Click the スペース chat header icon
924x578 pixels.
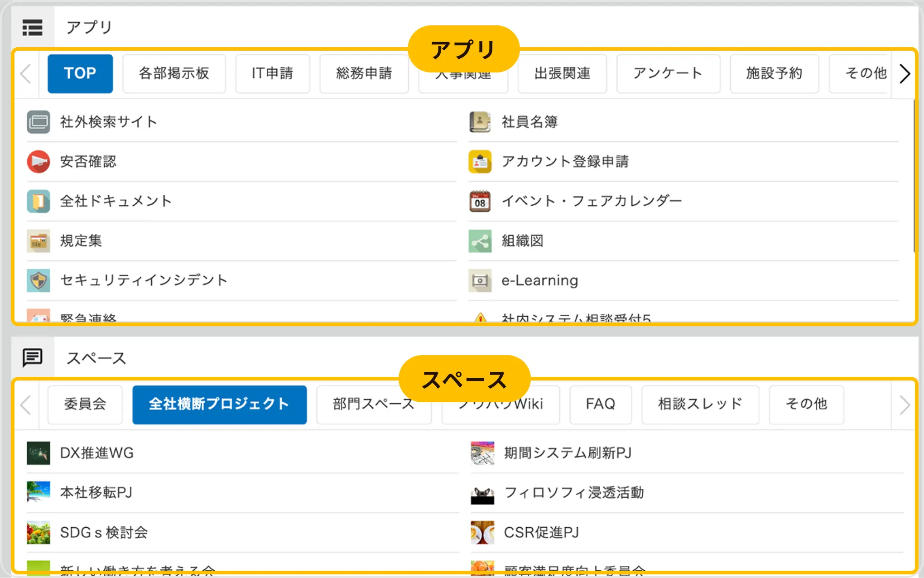33,358
